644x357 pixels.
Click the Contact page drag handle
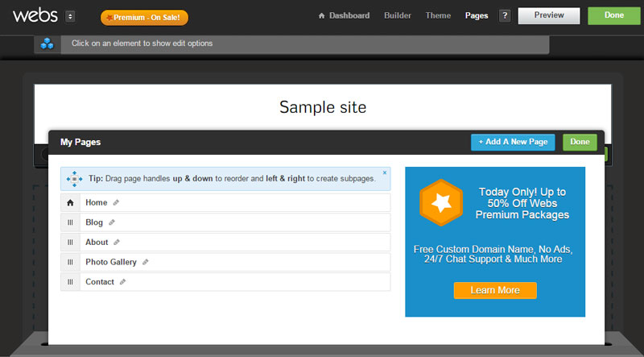(70, 282)
